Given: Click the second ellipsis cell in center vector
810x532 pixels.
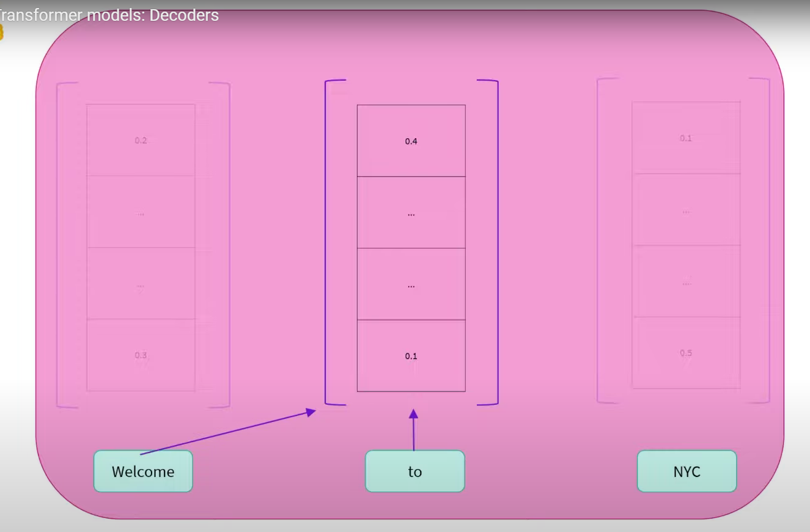Looking at the screenshot, I should (x=411, y=284).
